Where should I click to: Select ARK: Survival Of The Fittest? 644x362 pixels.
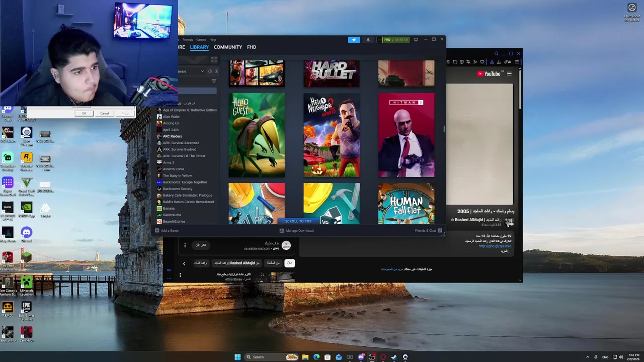pyautogui.click(x=181, y=156)
